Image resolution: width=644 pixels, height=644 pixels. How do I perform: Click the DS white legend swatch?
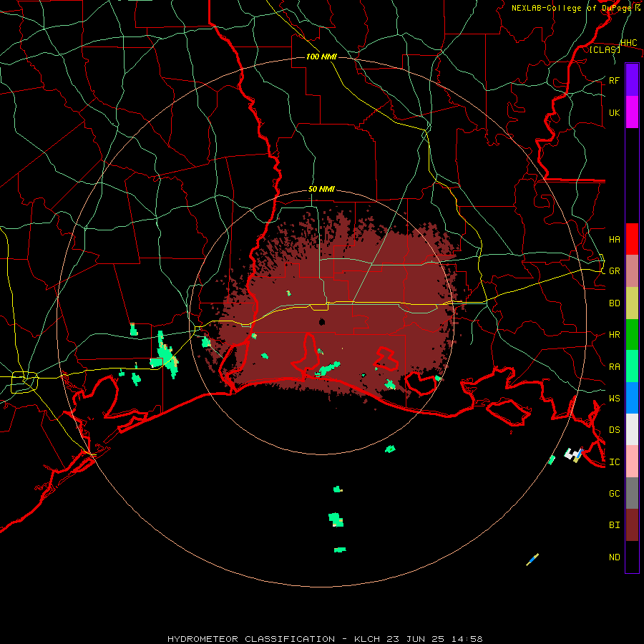[x=632, y=429]
